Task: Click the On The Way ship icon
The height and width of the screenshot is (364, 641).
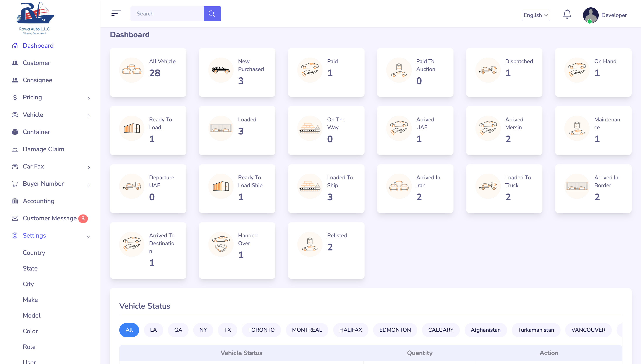Action: pyautogui.click(x=310, y=128)
